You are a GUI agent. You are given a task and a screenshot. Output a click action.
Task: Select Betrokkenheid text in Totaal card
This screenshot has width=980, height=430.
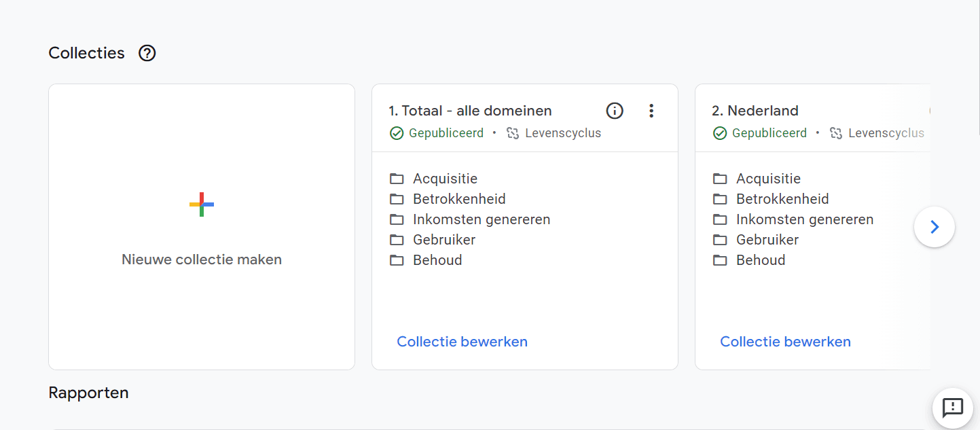tap(459, 199)
